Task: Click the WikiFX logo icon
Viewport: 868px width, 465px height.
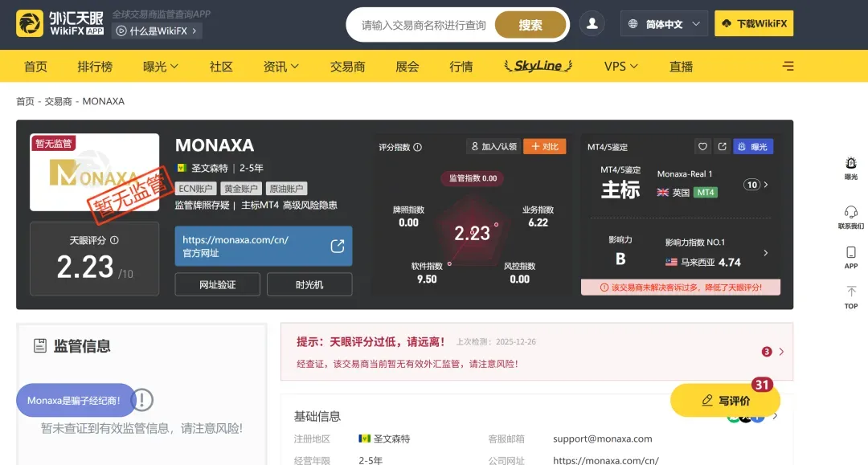Action: coord(30,23)
